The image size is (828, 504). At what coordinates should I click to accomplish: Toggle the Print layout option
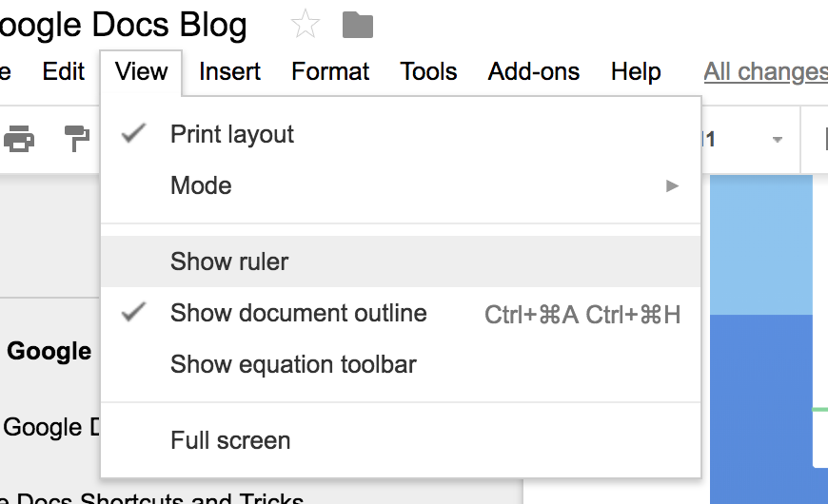pyautogui.click(x=232, y=135)
